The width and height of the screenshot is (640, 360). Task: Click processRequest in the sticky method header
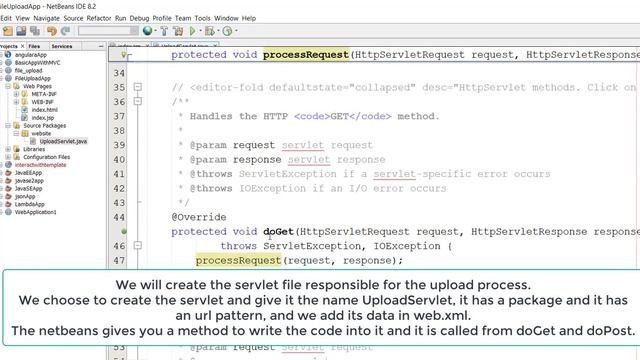(306, 54)
